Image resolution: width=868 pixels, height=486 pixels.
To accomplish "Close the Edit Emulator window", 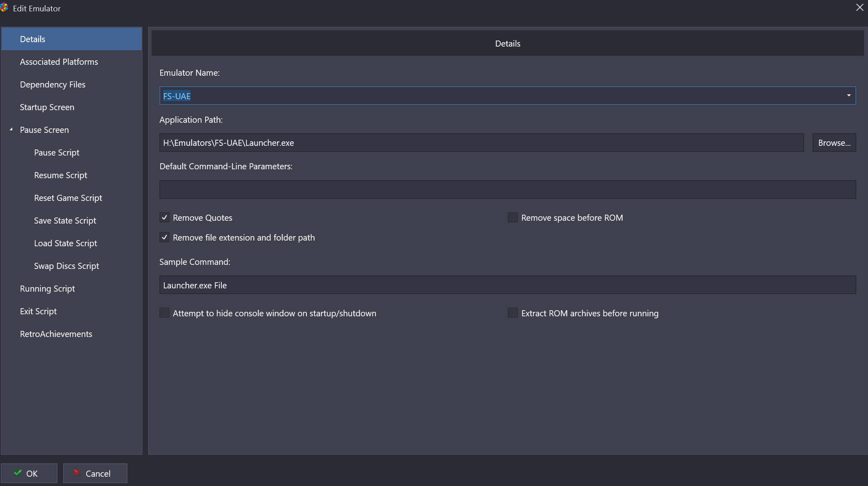I will 860,7.
